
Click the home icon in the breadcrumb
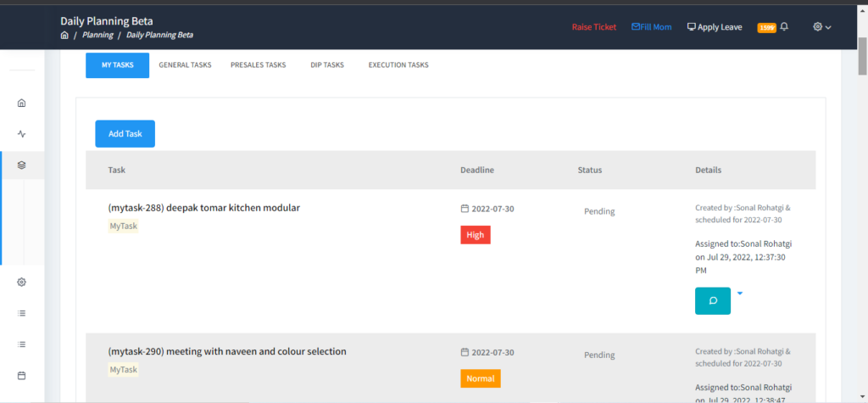[64, 35]
